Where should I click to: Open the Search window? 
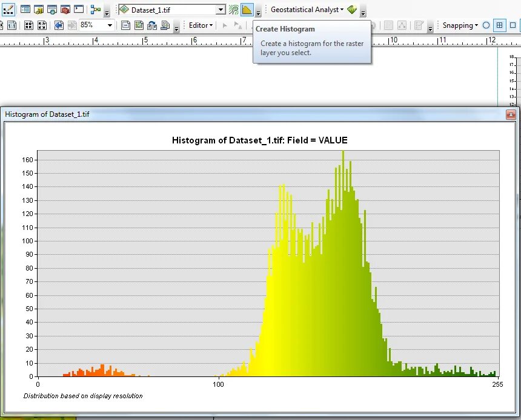52,10
